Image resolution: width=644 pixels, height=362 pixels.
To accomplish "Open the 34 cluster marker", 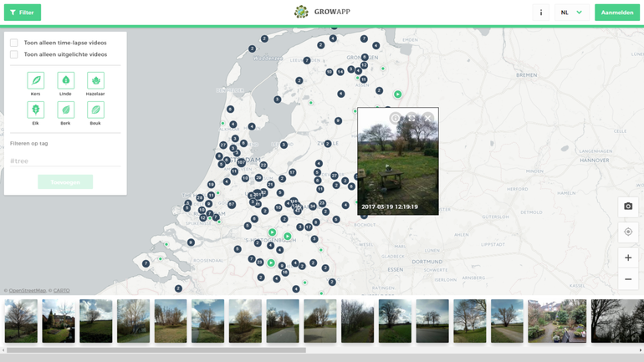I will coord(313,206).
